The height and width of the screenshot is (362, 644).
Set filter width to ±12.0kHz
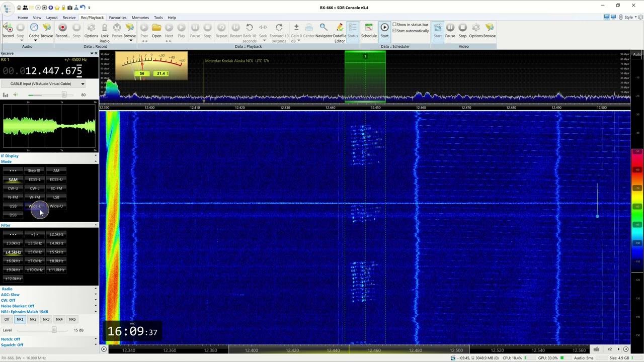tap(13, 279)
